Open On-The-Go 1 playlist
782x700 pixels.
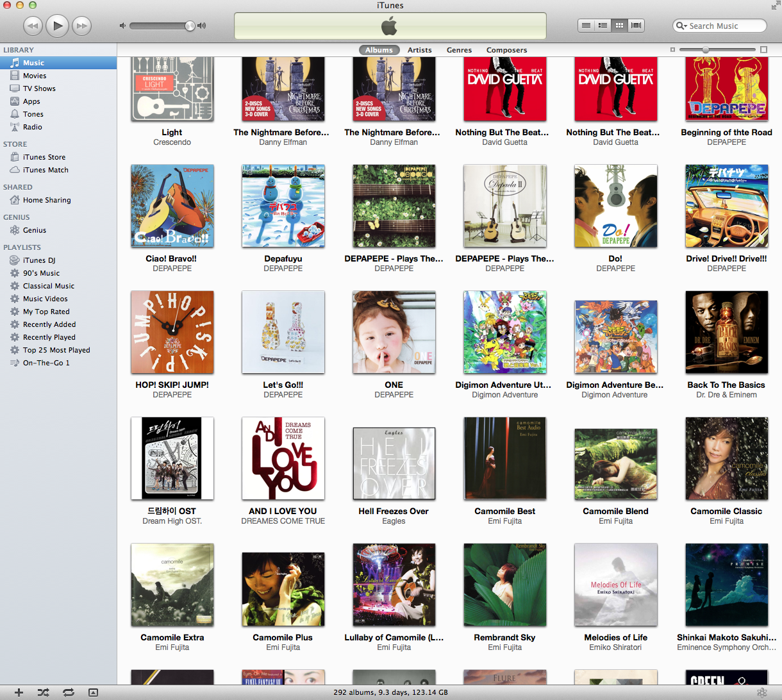pos(58,363)
